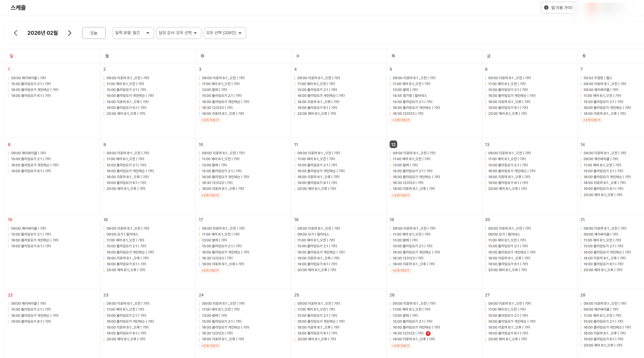Open 00:52 우경한 헬스 event on Feb 7
Image resolution: width=644 pixels, height=358 pixels.
[x=597, y=78]
